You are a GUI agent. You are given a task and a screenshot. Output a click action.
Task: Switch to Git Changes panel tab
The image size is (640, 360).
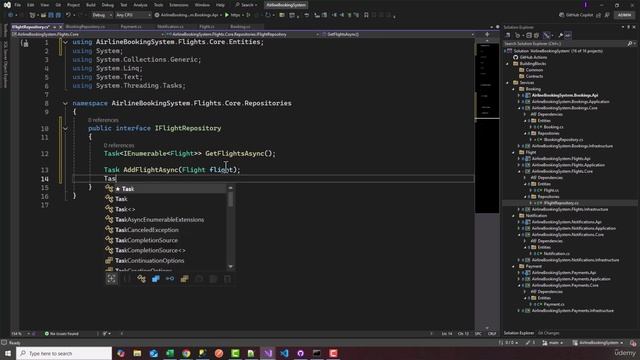(x=548, y=333)
